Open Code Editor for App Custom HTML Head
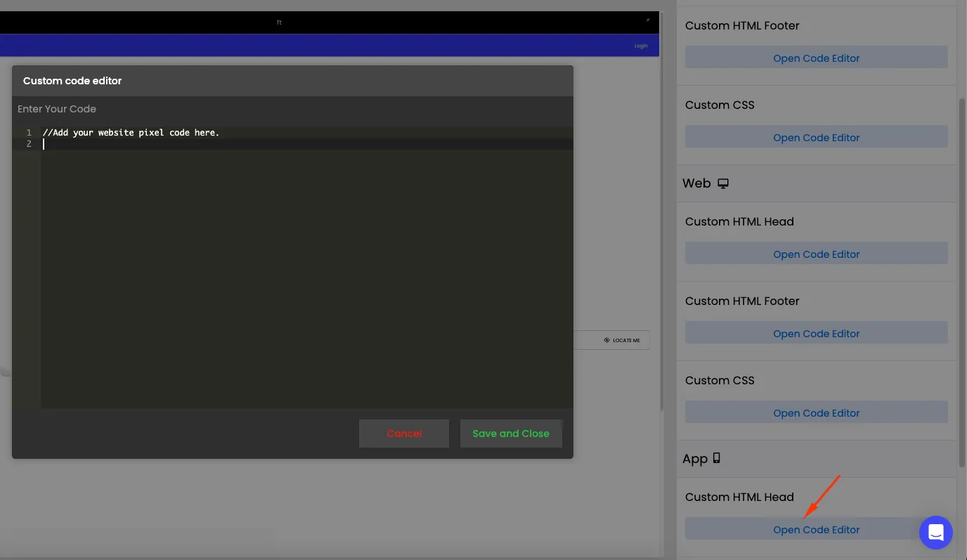Image resolution: width=967 pixels, height=560 pixels. tap(817, 530)
